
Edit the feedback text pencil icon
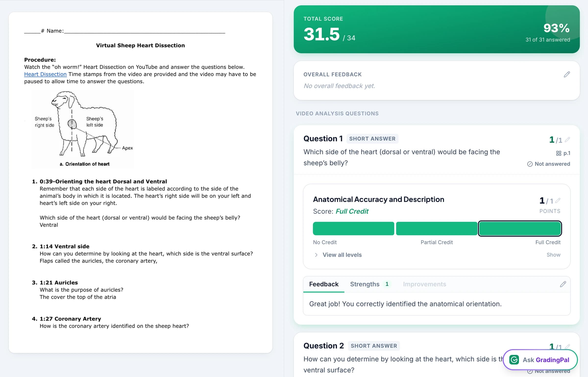[563, 284]
